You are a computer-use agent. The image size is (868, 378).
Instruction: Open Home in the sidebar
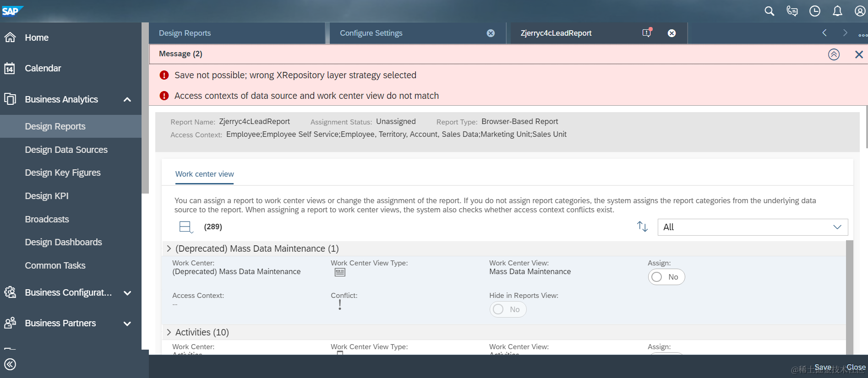(37, 38)
